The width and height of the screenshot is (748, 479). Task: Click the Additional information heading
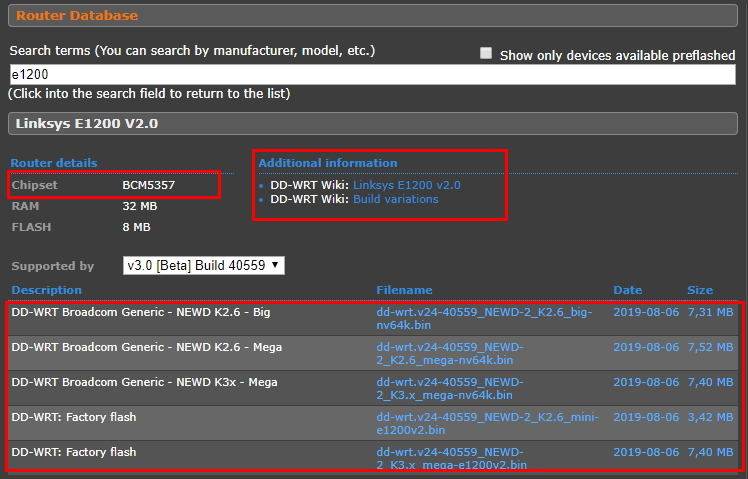coord(328,163)
